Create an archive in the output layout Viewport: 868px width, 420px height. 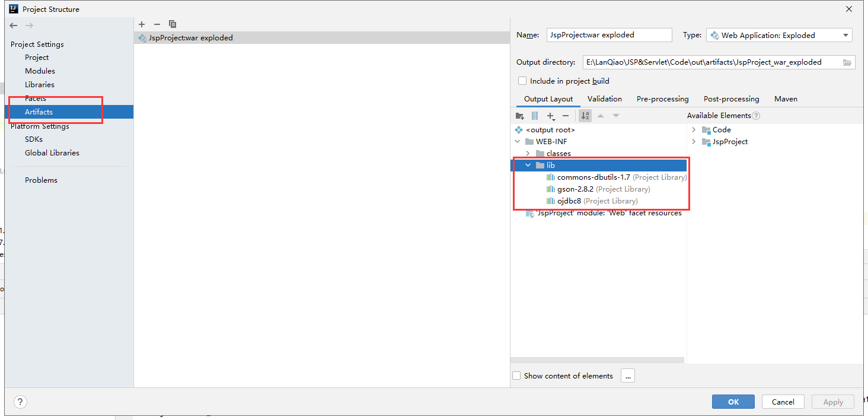[535, 116]
